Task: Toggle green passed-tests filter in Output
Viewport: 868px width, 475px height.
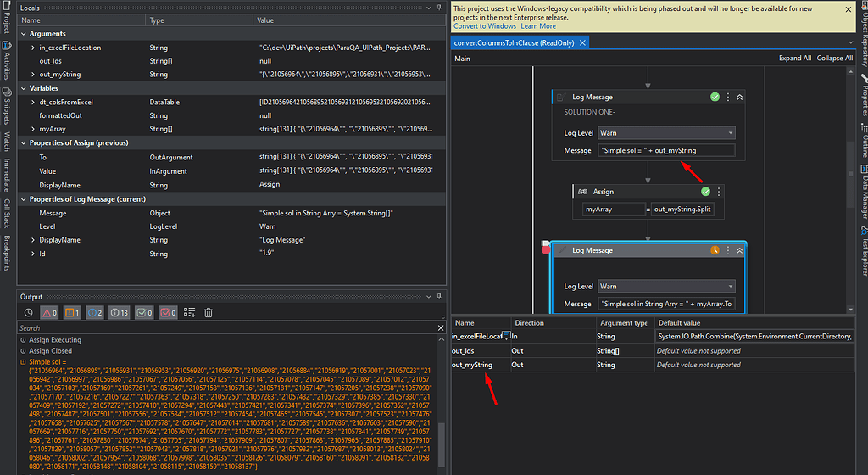Action: pos(144,313)
